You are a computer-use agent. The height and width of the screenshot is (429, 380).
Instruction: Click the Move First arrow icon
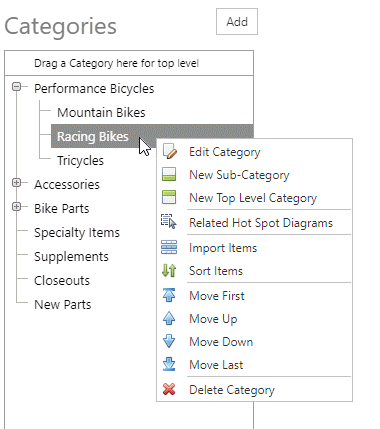[169, 295]
